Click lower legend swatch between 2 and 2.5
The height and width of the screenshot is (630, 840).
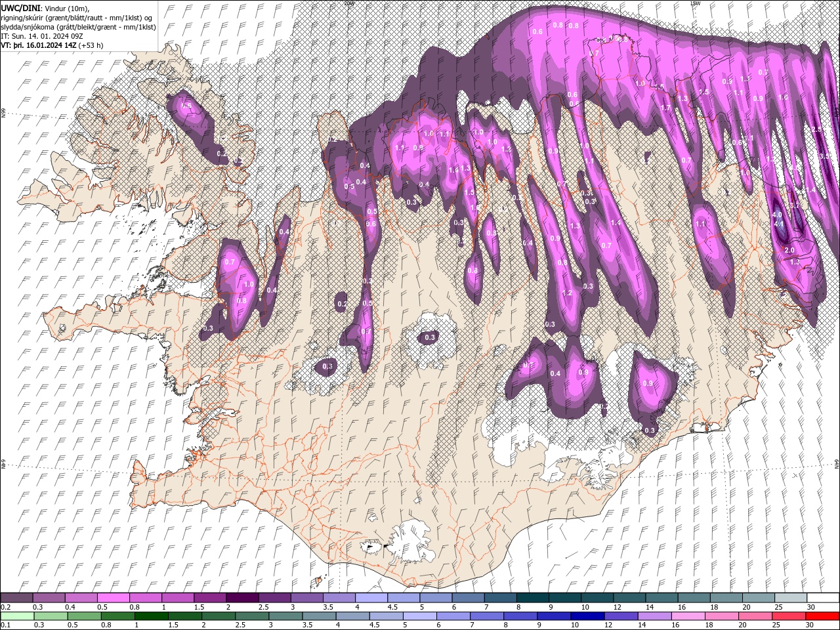[x=219, y=616]
